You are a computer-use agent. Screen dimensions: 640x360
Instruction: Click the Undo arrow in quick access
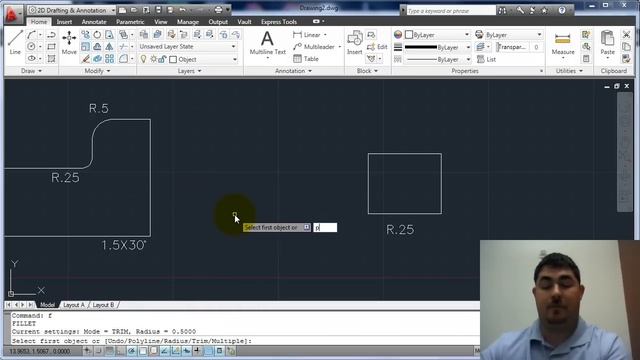pyautogui.click(x=182, y=10)
